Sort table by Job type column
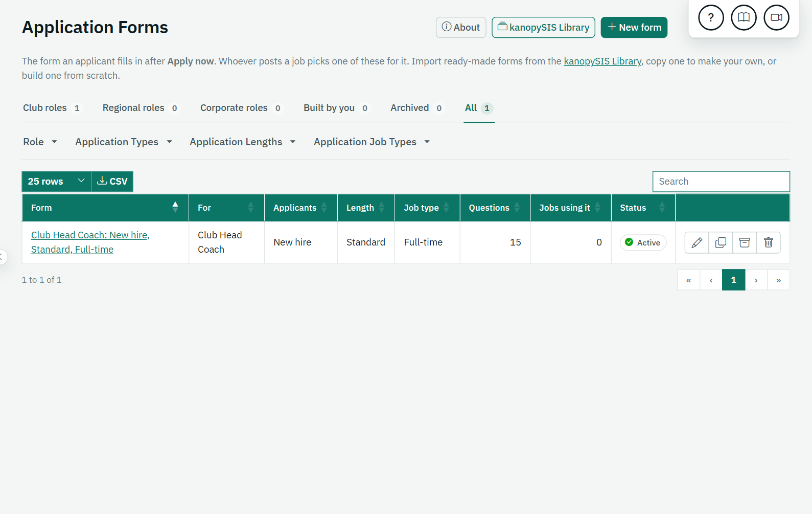The height and width of the screenshot is (514, 812). tap(427, 208)
